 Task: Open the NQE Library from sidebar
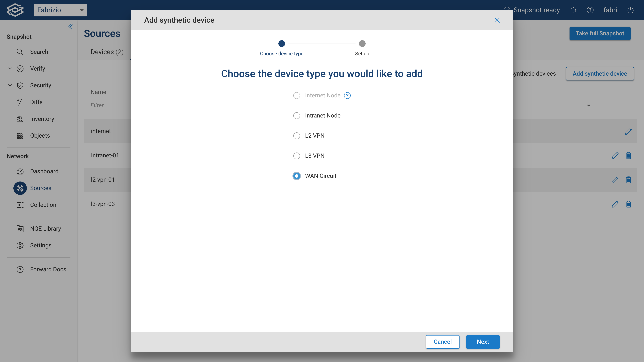click(45, 229)
